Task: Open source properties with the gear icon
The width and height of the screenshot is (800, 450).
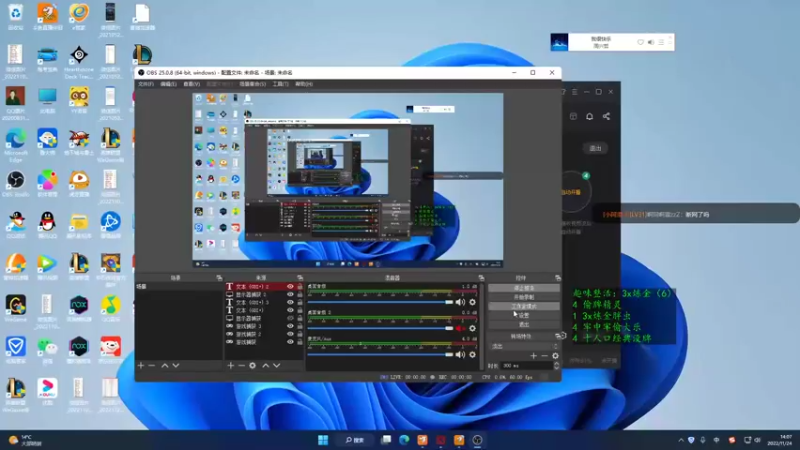Action: click(253, 365)
